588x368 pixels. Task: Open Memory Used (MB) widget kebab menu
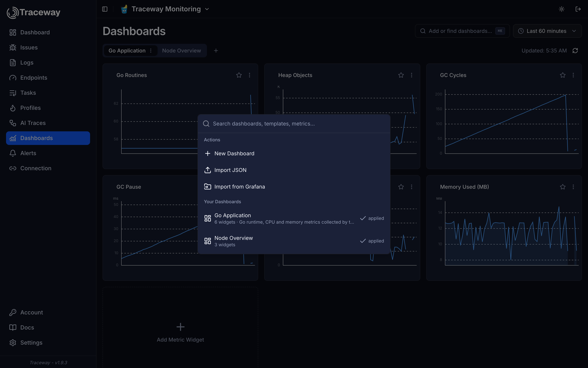573,187
